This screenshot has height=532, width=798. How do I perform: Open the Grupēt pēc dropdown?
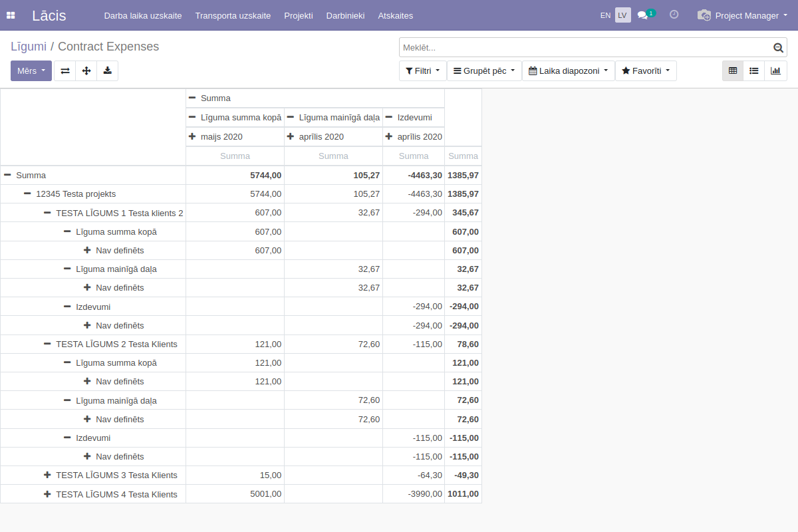[x=484, y=70]
